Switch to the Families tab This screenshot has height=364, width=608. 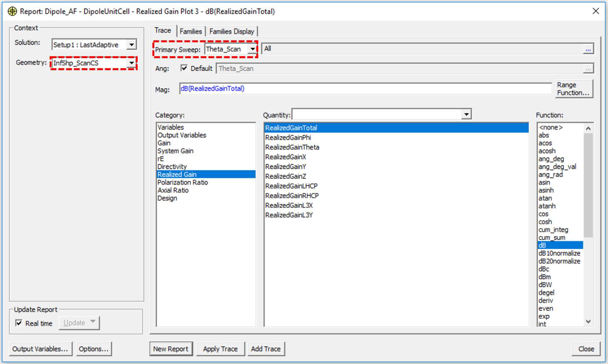tap(191, 31)
